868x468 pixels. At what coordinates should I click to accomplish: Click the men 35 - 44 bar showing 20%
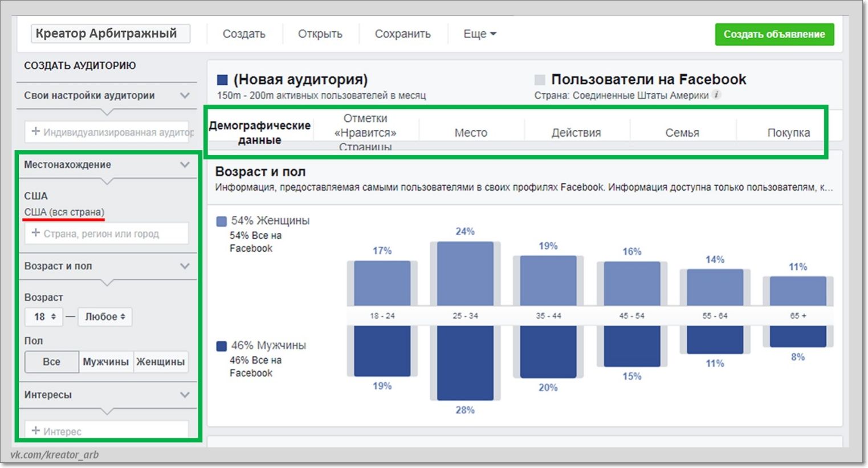548,352
